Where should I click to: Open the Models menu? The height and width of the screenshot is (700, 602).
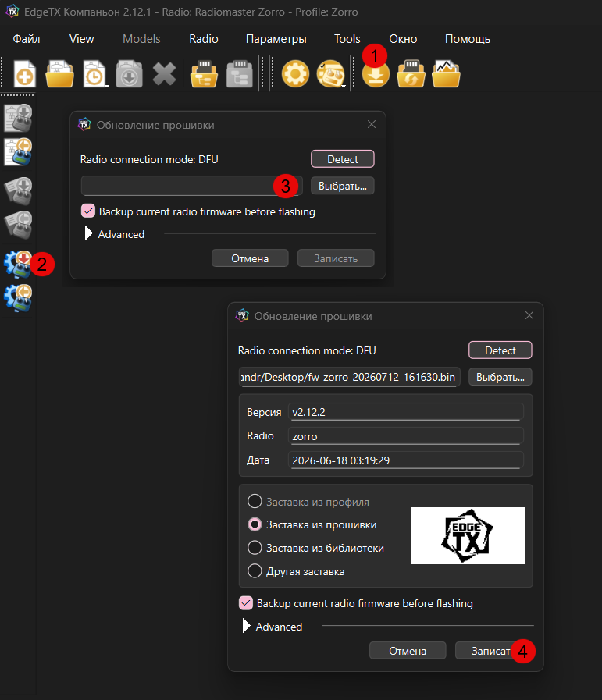pos(141,39)
